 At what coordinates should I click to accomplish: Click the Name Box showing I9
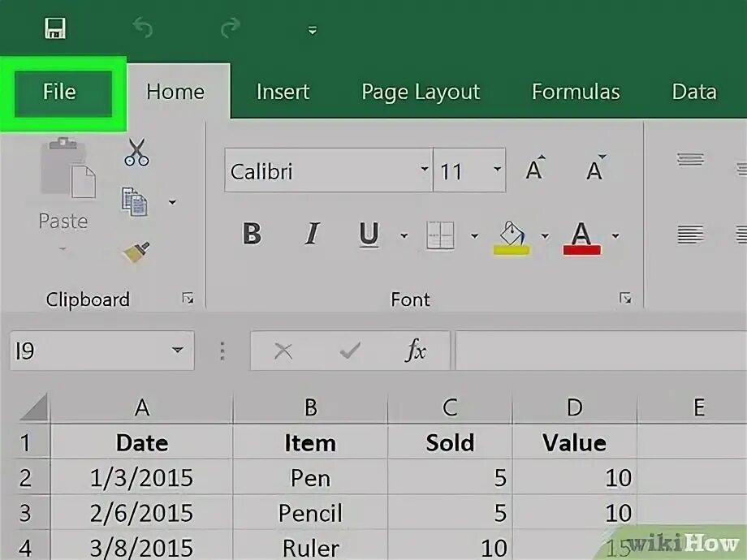pos(89,351)
